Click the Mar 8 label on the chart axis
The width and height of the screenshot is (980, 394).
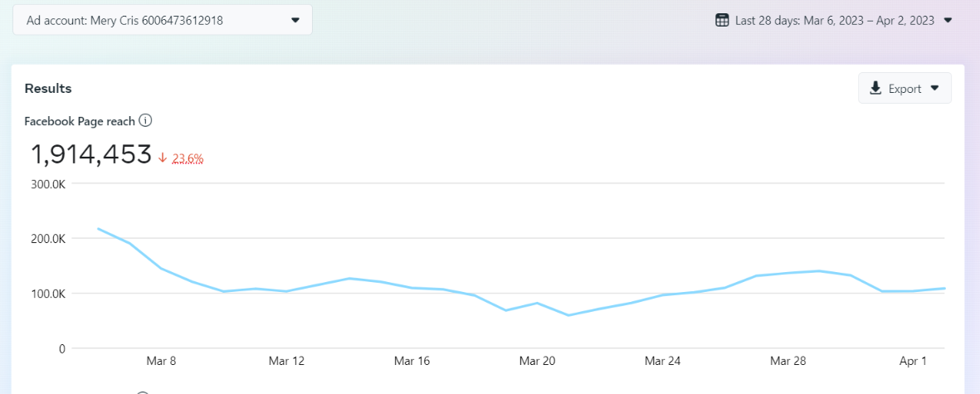[x=161, y=361]
